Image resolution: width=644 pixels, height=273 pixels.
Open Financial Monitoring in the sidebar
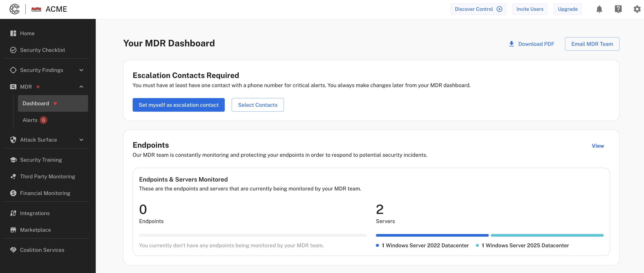[47, 193]
